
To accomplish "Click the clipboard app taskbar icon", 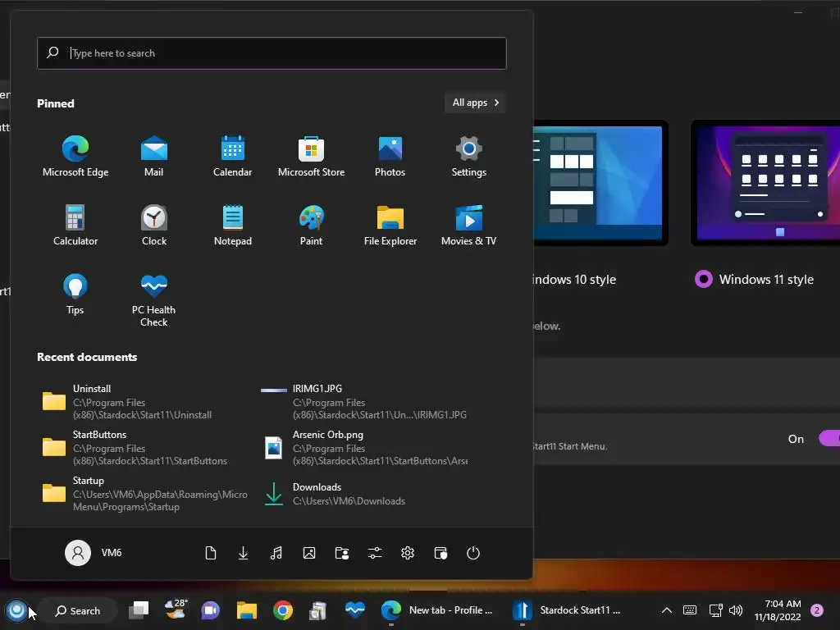I will pyautogui.click(x=318, y=610).
